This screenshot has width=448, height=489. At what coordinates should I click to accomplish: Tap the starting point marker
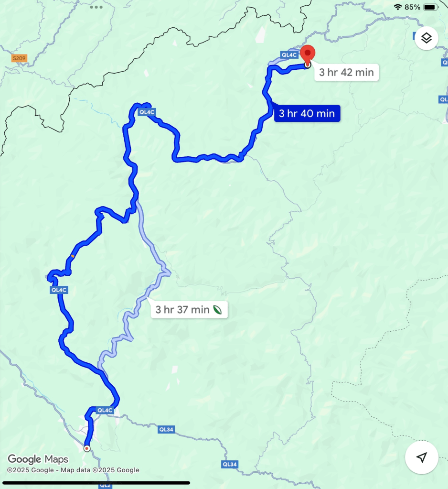[87, 448]
